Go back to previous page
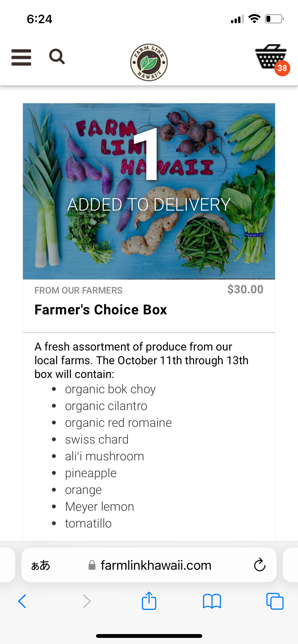The image size is (298, 644). [22, 601]
